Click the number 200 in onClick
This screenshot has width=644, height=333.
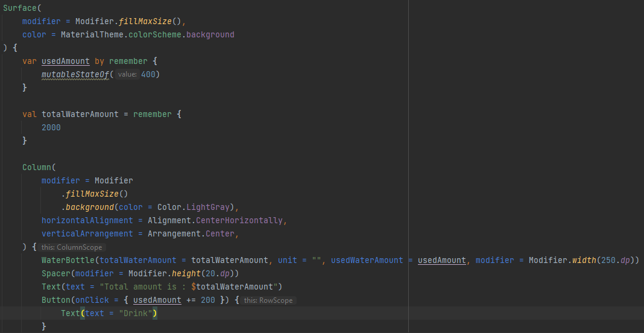(208, 300)
